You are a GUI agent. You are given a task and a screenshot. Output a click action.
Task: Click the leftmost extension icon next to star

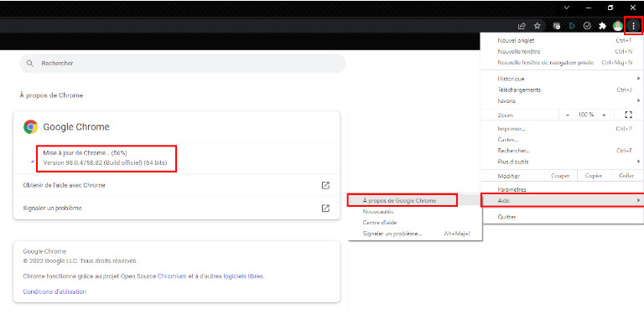(x=557, y=26)
